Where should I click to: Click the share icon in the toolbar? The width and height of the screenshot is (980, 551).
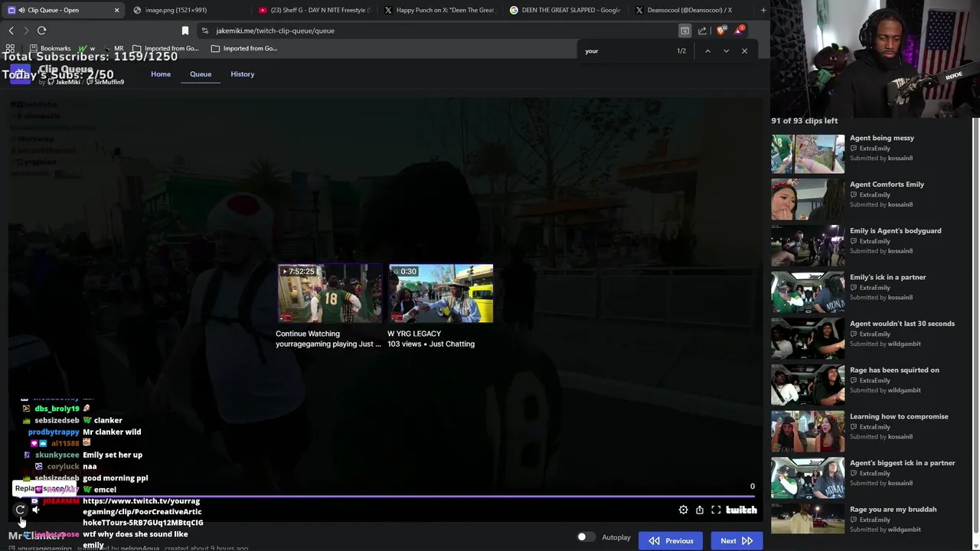(702, 31)
